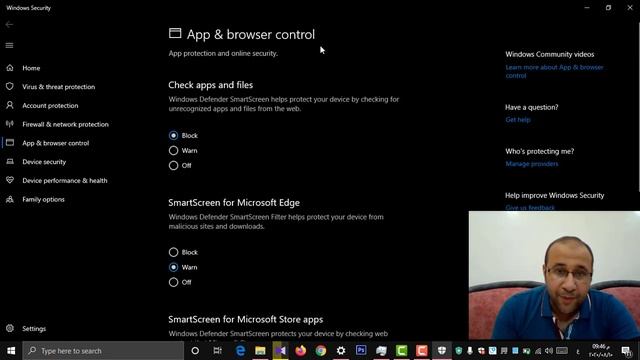Open the Windows Start menu

11,351
